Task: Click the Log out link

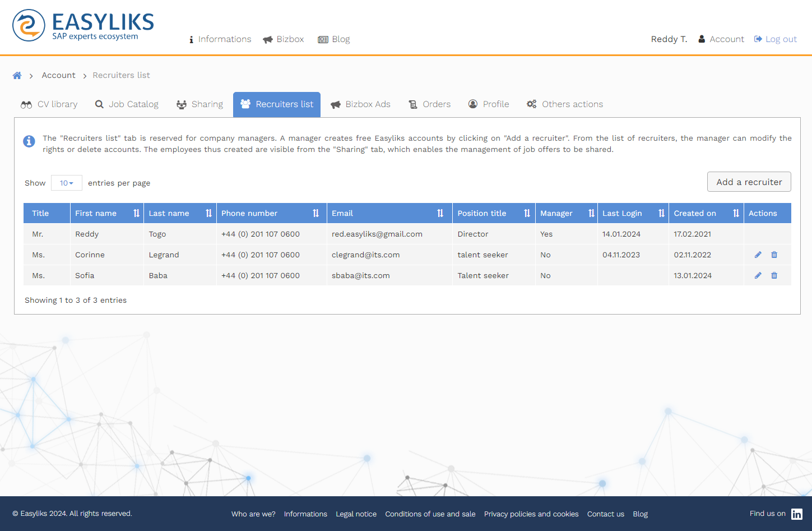Action: [776, 39]
